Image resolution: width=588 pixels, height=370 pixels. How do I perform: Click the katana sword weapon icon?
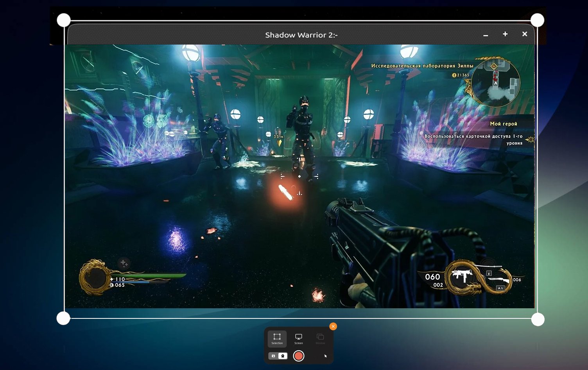[x=493, y=266]
